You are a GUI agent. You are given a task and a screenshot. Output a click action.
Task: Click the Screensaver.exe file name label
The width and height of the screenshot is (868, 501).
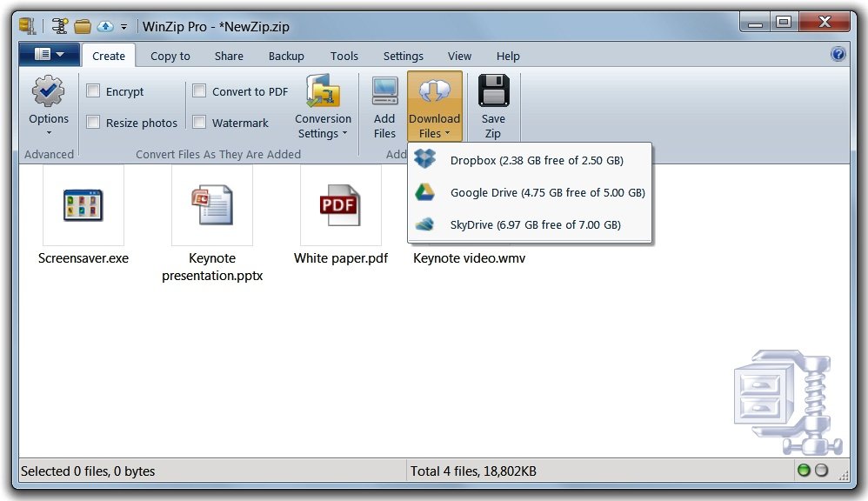[83, 258]
